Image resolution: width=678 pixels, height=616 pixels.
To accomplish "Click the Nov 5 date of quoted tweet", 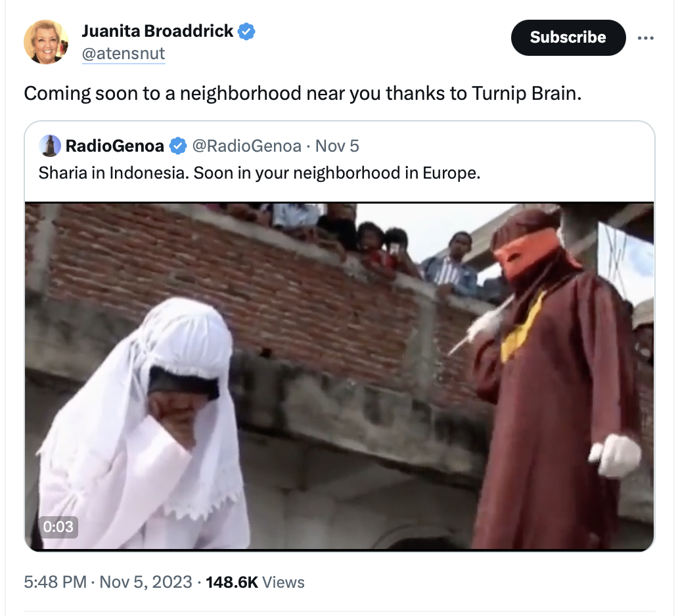I will (x=337, y=146).
